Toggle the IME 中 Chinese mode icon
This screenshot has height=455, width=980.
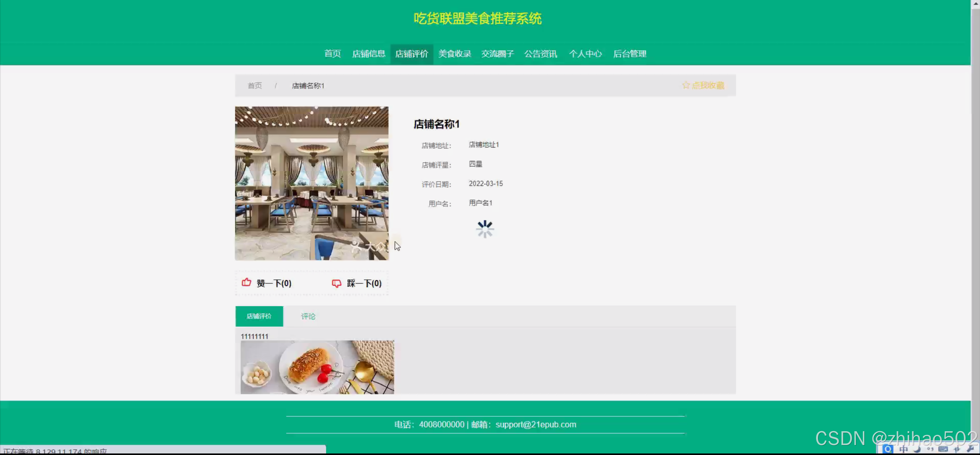pyautogui.click(x=903, y=449)
